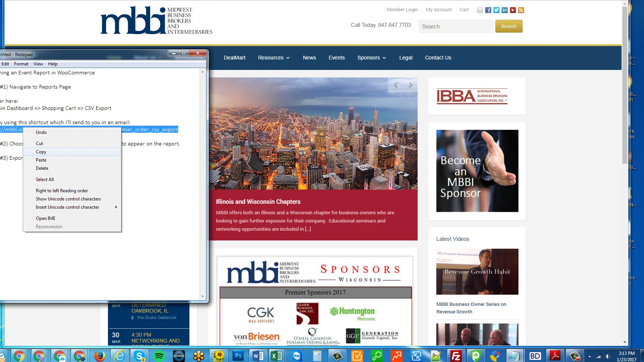Open the Twitter icon in the header
Viewport: 644px width, 362px height.
(x=496, y=10)
